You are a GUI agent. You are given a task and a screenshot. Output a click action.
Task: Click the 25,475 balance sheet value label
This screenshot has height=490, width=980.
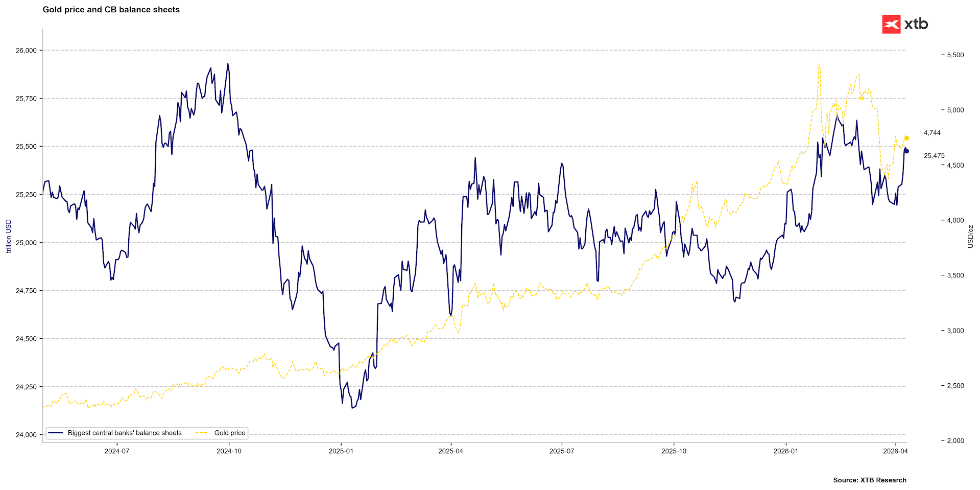pos(934,156)
